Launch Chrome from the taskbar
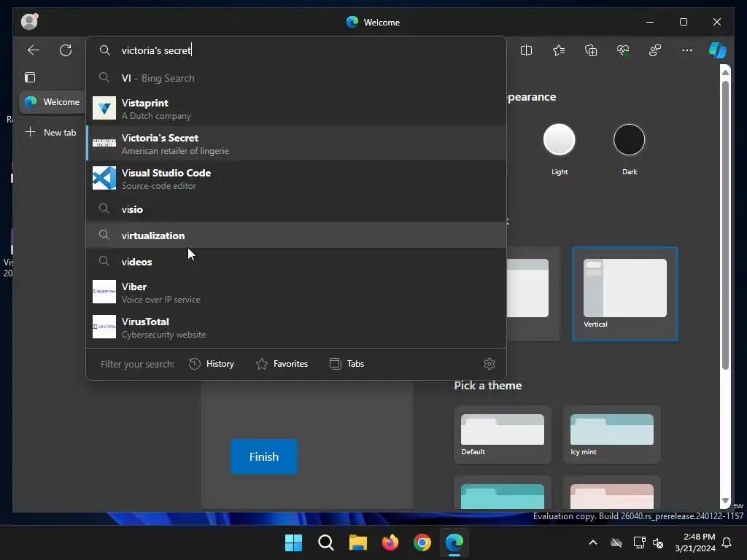The width and height of the screenshot is (747, 560). tap(422, 542)
